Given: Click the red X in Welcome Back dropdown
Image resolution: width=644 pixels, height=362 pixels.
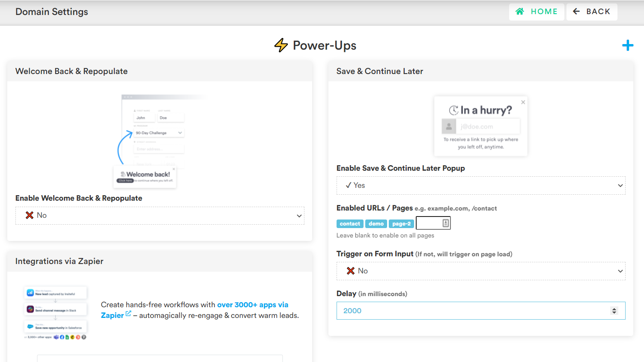Looking at the screenshot, I should point(30,215).
